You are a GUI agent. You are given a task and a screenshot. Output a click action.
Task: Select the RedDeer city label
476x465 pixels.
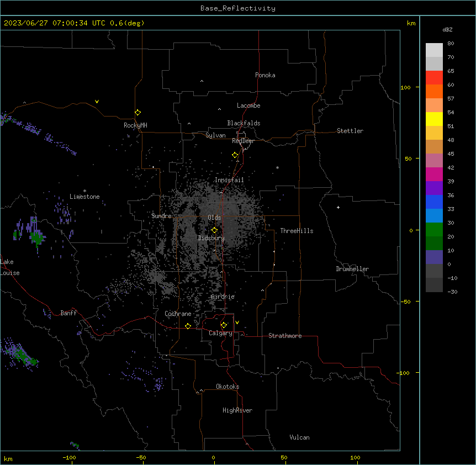243,141
